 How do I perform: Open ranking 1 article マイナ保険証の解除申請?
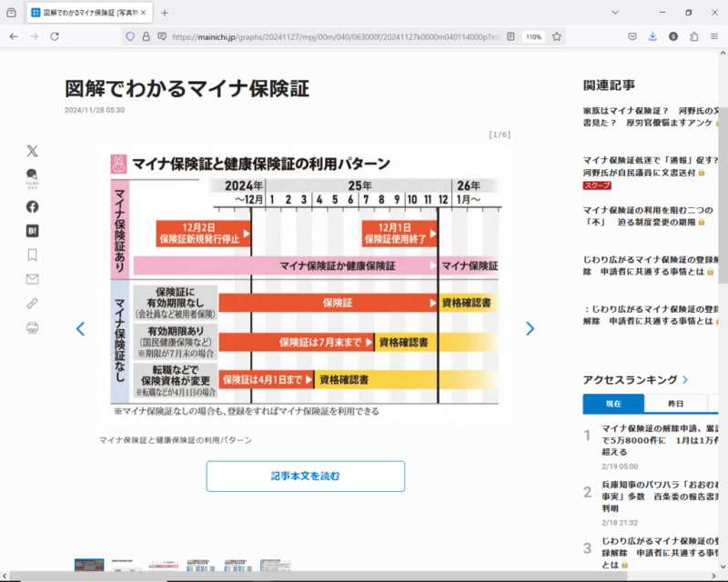pyautogui.click(x=661, y=439)
